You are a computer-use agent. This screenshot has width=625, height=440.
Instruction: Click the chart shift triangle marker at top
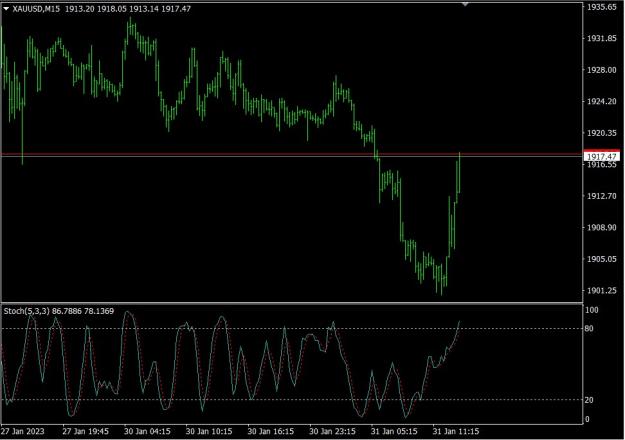tap(465, 4)
